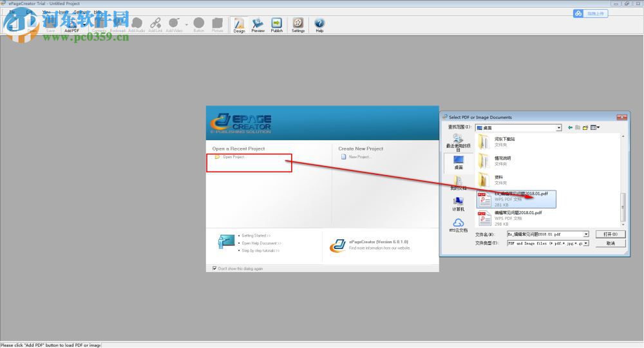The image size is (644, 348).
Task: Select 桌面 (Desktop) in dialog sidebar
Action: [459, 163]
